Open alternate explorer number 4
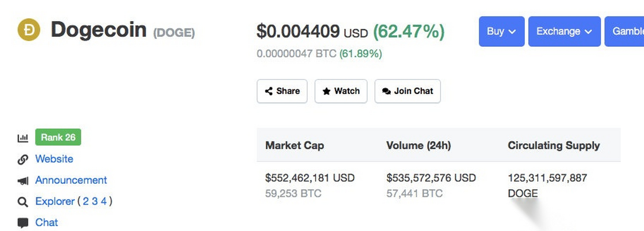 pos(104,201)
